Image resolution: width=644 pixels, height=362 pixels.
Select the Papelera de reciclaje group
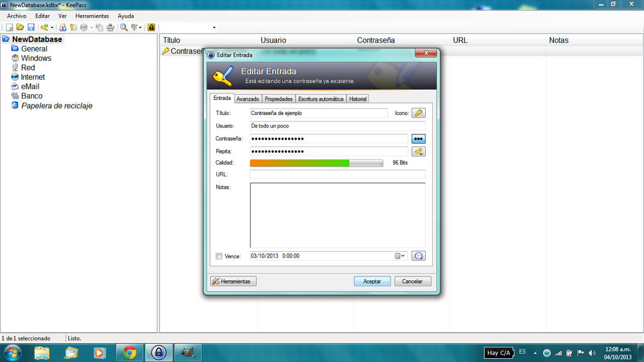(57, 106)
